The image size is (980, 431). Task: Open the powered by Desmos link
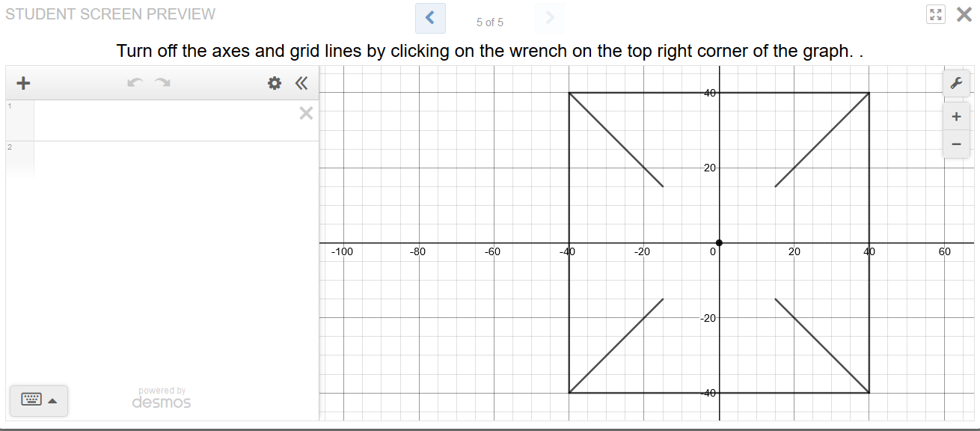(162, 398)
